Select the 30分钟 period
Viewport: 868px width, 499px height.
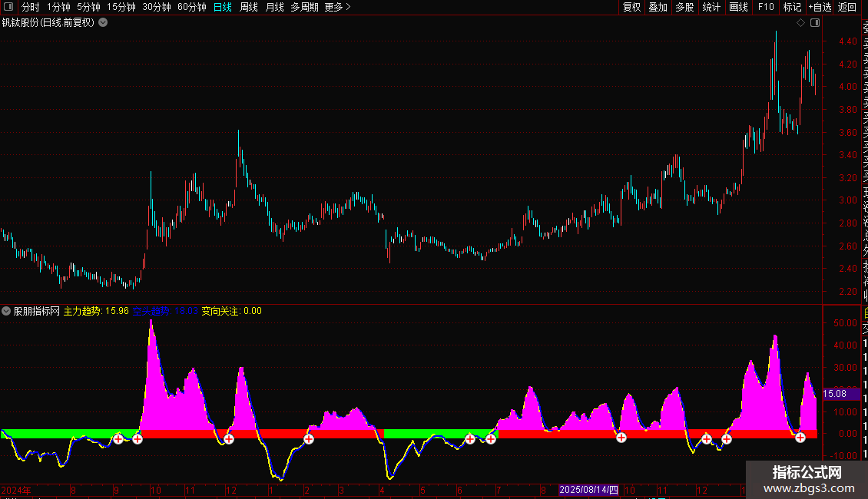(x=157, y=7)
